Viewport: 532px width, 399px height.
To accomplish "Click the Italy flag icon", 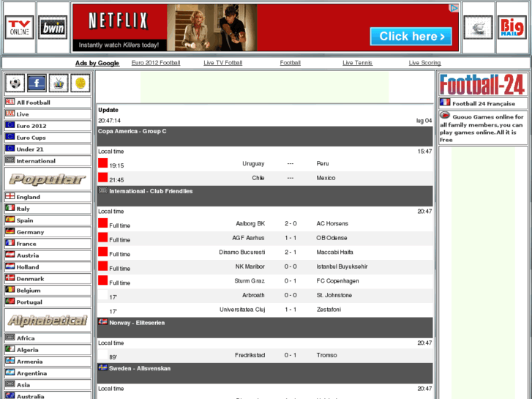I will [10, 207].
